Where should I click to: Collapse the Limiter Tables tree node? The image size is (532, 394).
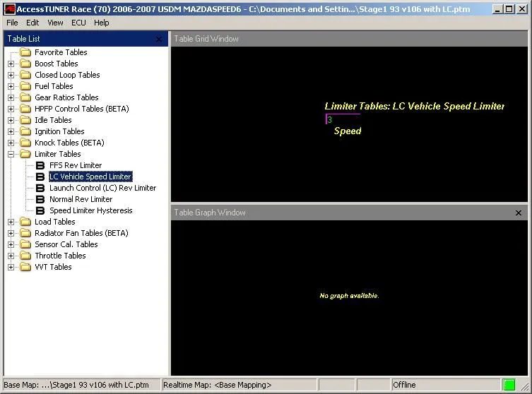[x=11, y=154]
